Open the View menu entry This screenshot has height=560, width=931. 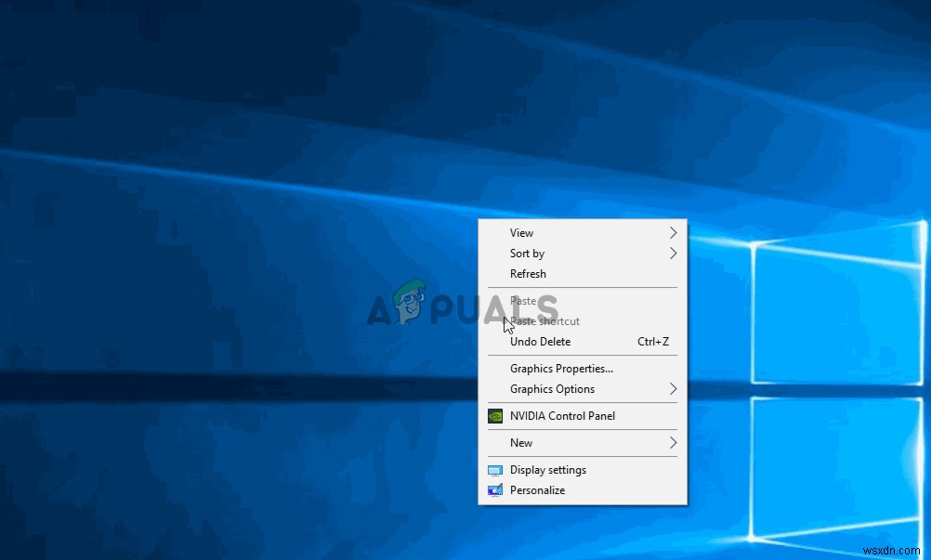[521, 232]
